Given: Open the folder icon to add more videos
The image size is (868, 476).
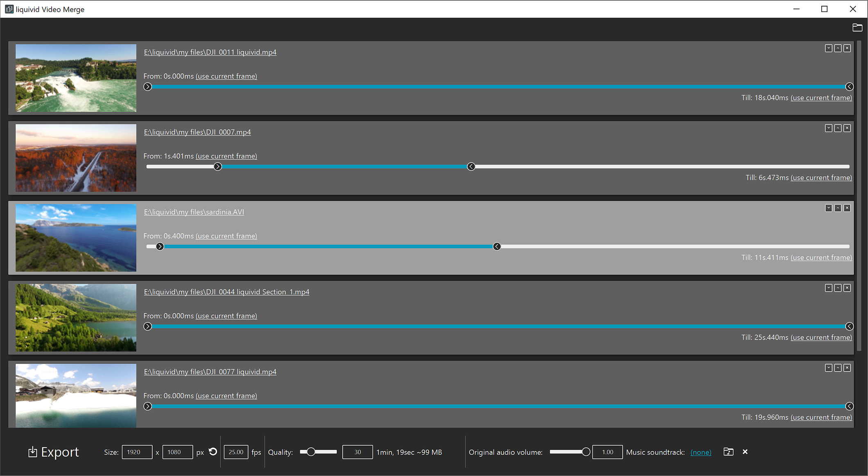Looking at the screenshot, I should tap(858, 27).
